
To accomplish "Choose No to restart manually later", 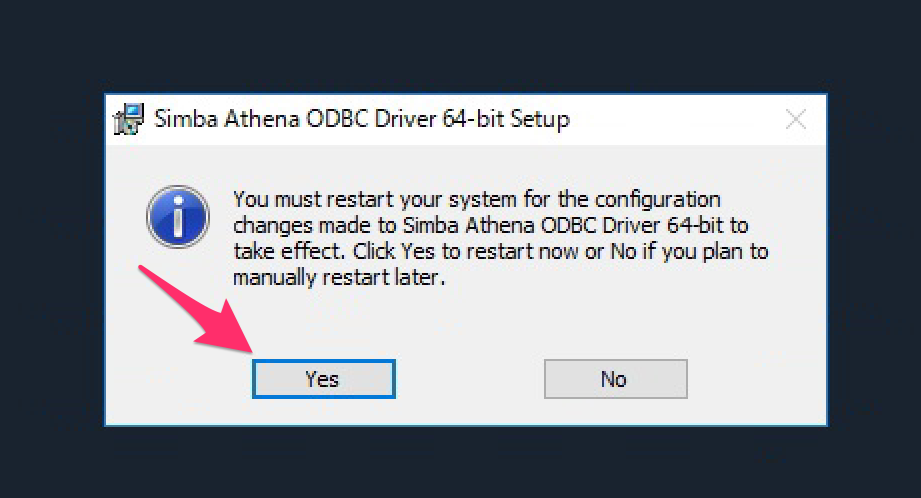I will (615, 379).
